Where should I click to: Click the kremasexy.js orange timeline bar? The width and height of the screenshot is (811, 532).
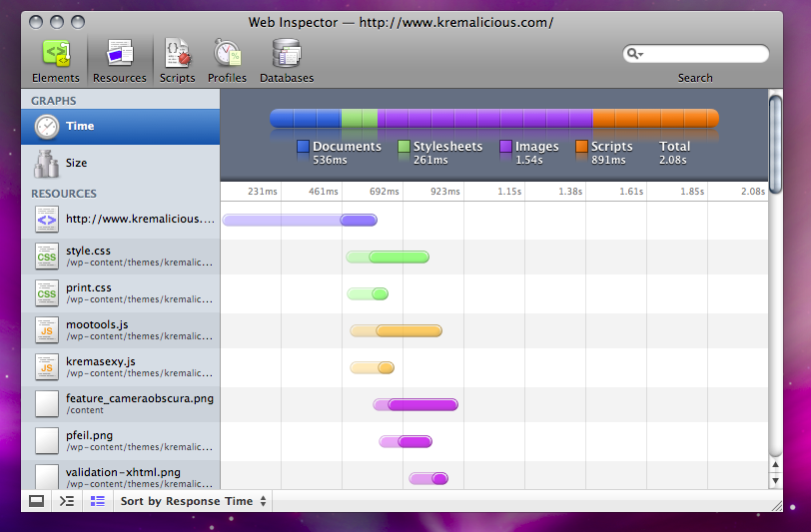click(x=373, y=367)
